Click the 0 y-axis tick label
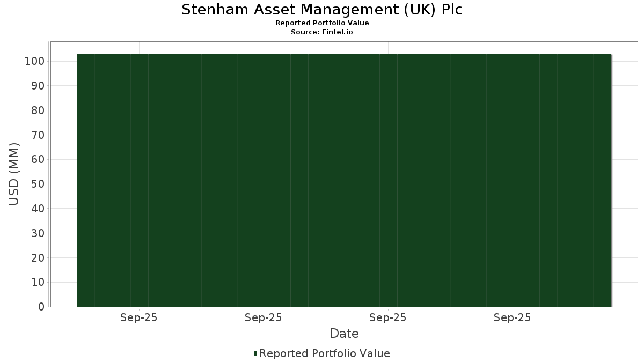Screen dimensions: 644x362 point(41,307)
